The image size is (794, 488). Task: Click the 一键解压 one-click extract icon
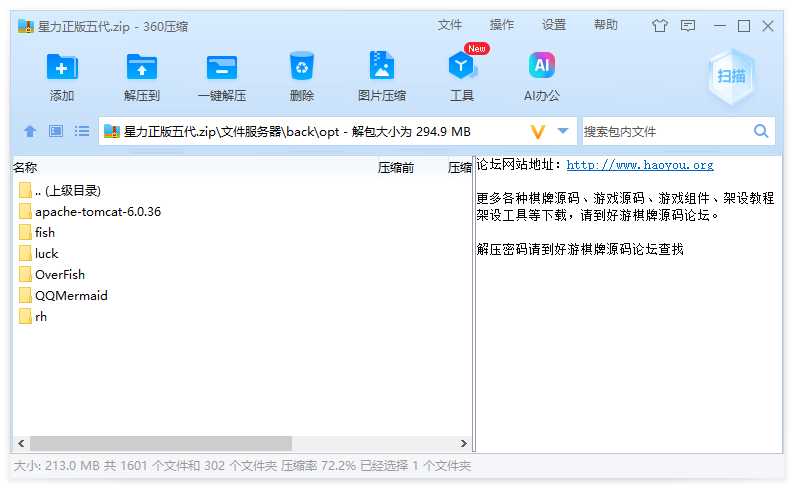coord(222,67)
